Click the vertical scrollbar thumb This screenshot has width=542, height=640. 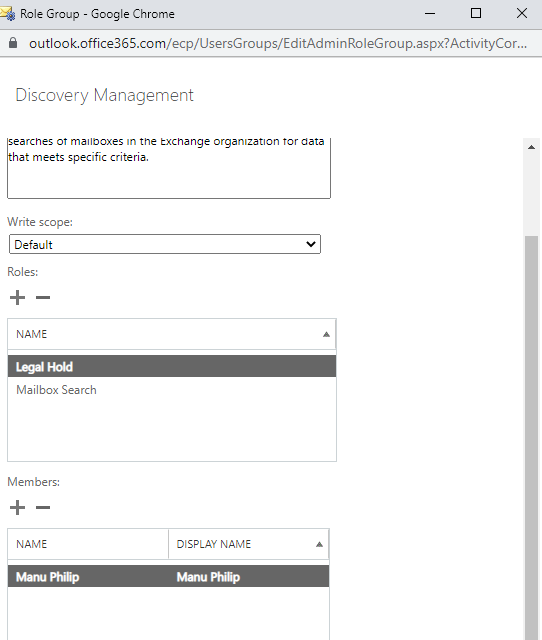click(x=531, y=438)
